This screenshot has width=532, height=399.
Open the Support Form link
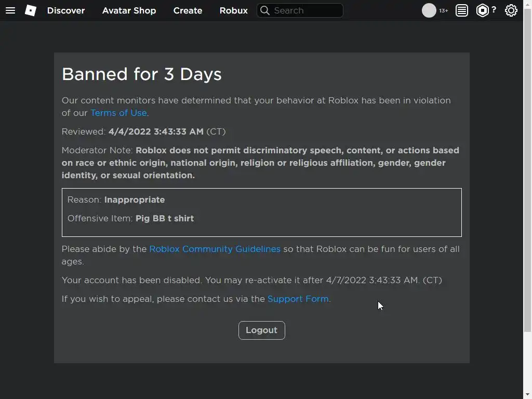point(298,299)
